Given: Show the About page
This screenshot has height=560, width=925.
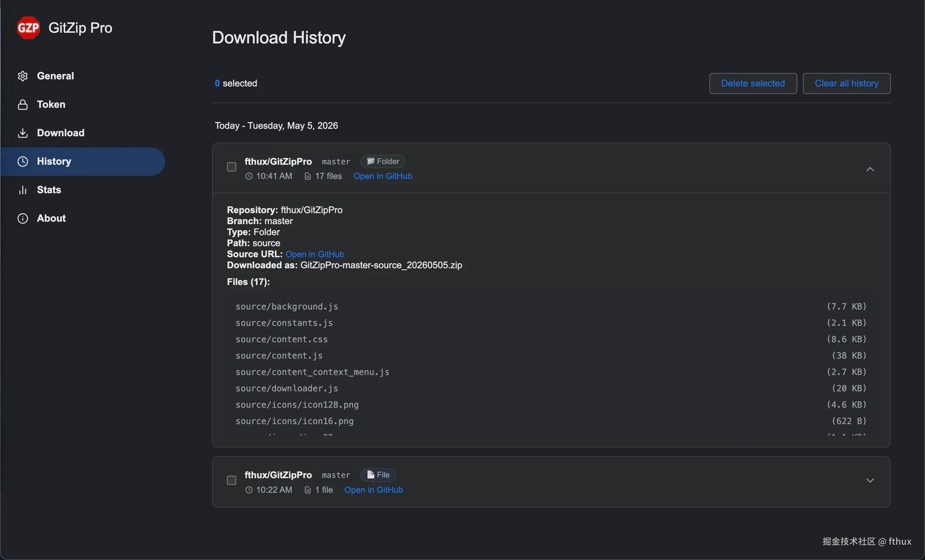Looking at the screenshot, I should tap(83, 218).
